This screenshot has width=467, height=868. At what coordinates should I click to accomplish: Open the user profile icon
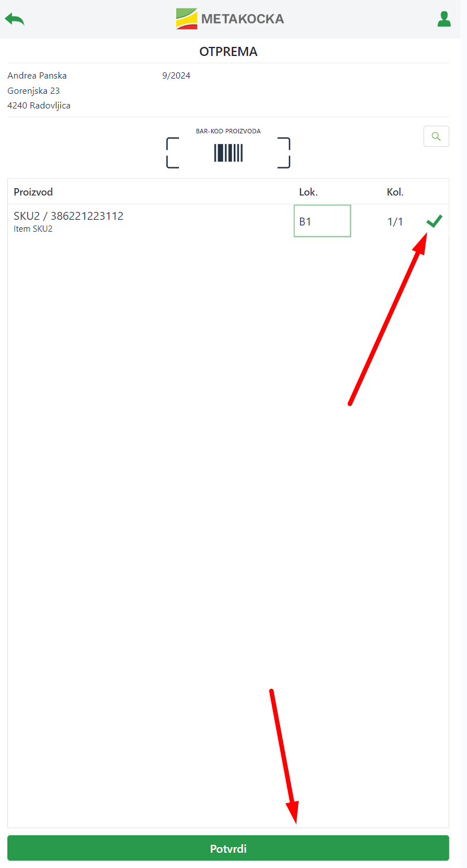[x=444, y=19]
